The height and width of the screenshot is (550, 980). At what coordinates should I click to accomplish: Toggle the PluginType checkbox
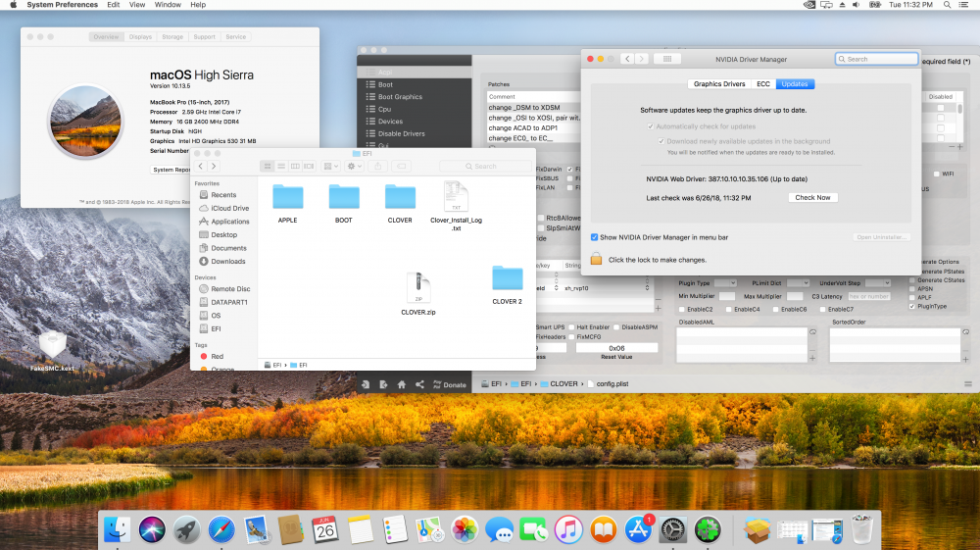911,306
